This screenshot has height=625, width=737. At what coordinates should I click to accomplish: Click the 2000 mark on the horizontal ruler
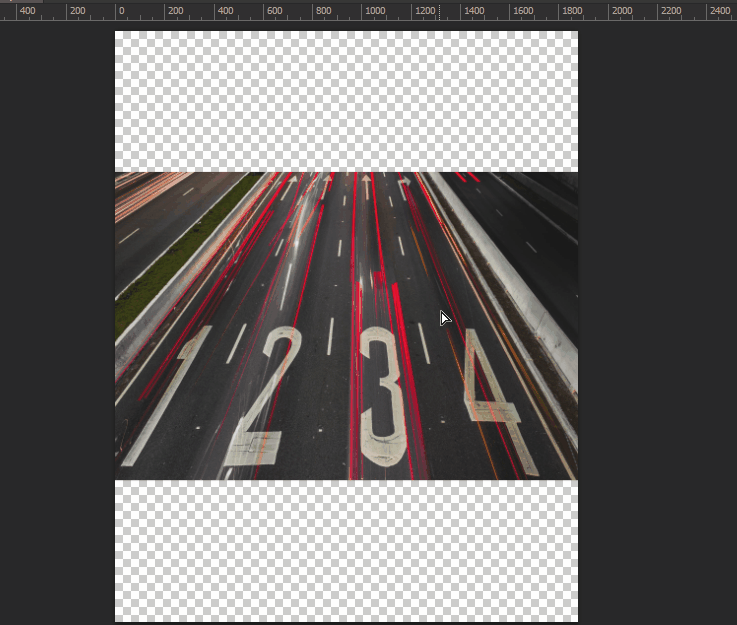[623, 11]
